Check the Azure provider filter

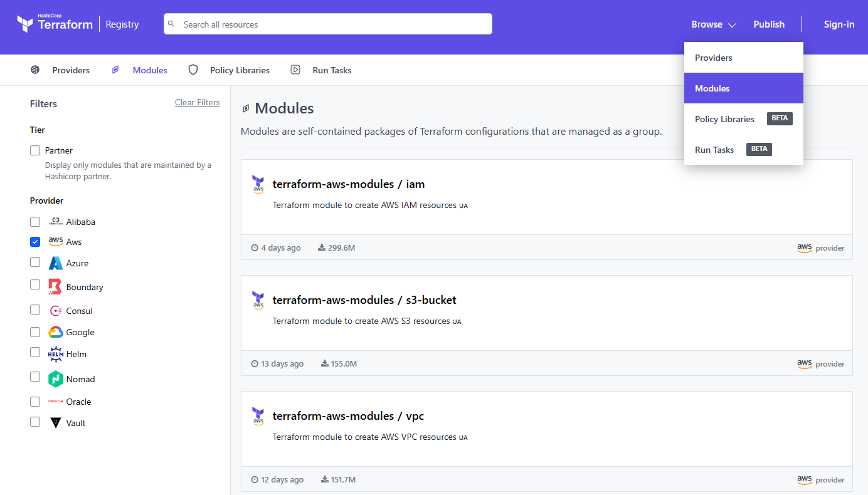tap(35, 262)
